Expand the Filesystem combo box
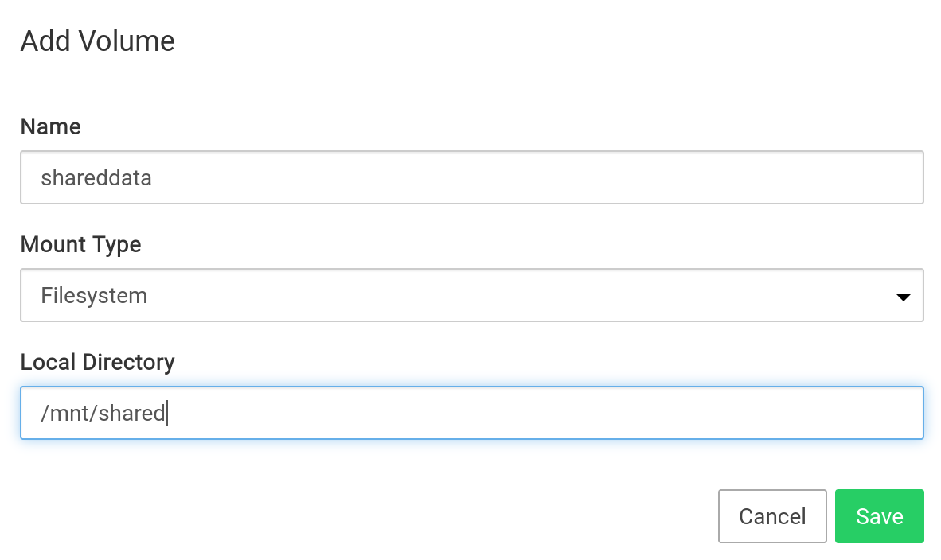The width and height of the screenshot is (941, 560). (x=471, y=296)
